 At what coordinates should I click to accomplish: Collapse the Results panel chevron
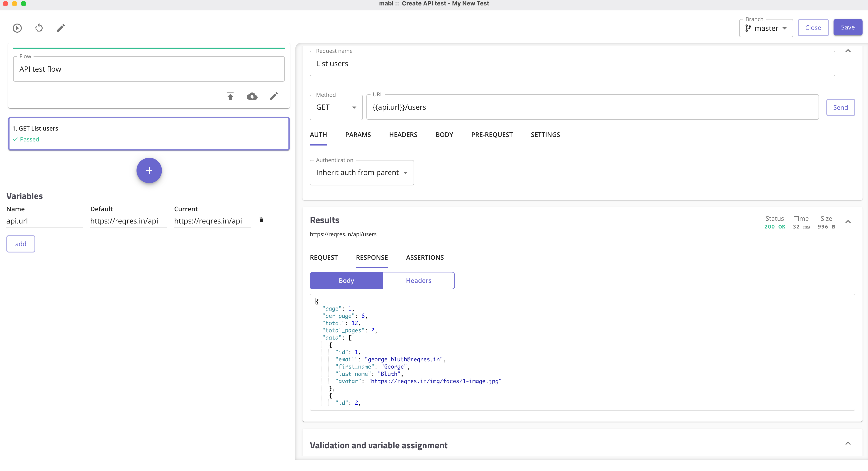click(848, 222)
